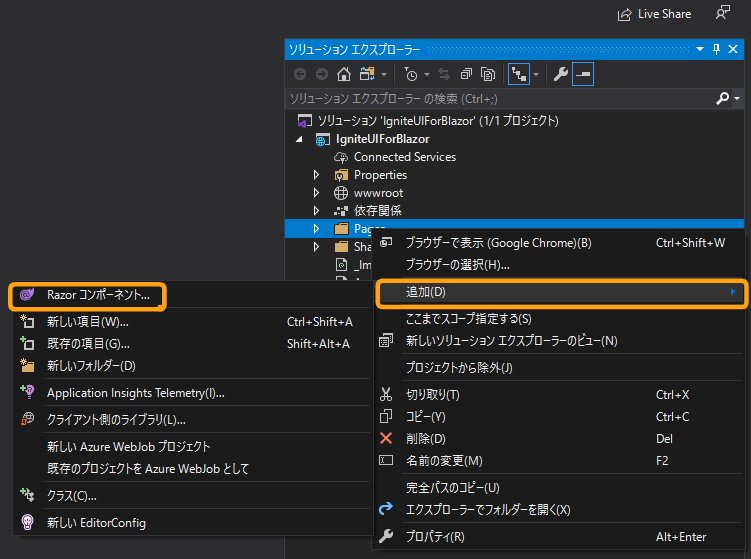The width and height of the screenshot is (751, 559).
Task: Open the search options dropdown arrow
Action: coord(737,99)
